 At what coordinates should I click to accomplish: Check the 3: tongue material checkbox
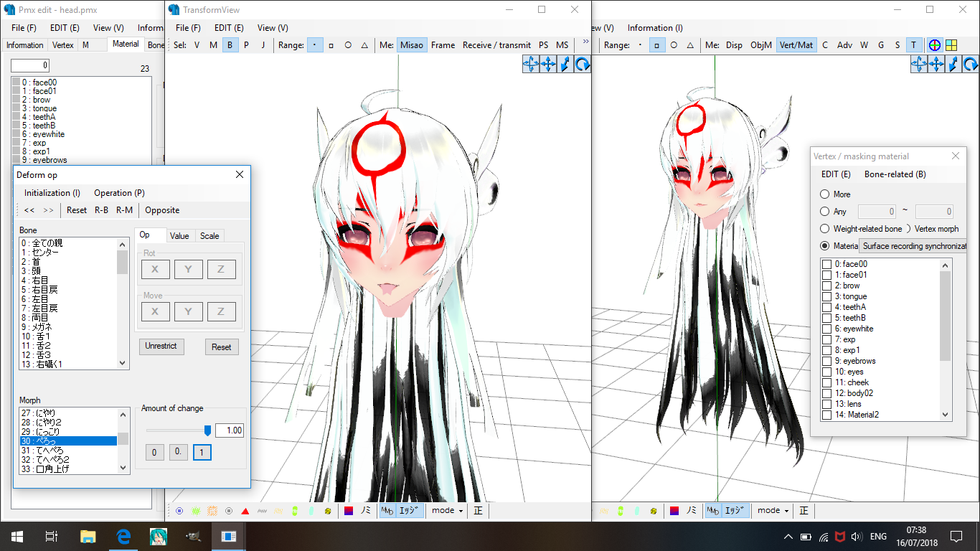(x=827, y=296)
